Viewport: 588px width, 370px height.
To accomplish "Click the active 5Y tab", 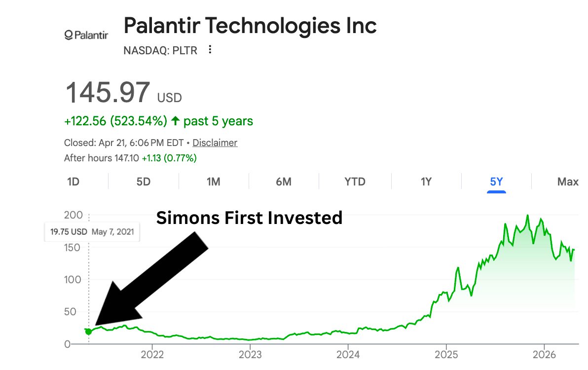I will click(x=496, y=182).
